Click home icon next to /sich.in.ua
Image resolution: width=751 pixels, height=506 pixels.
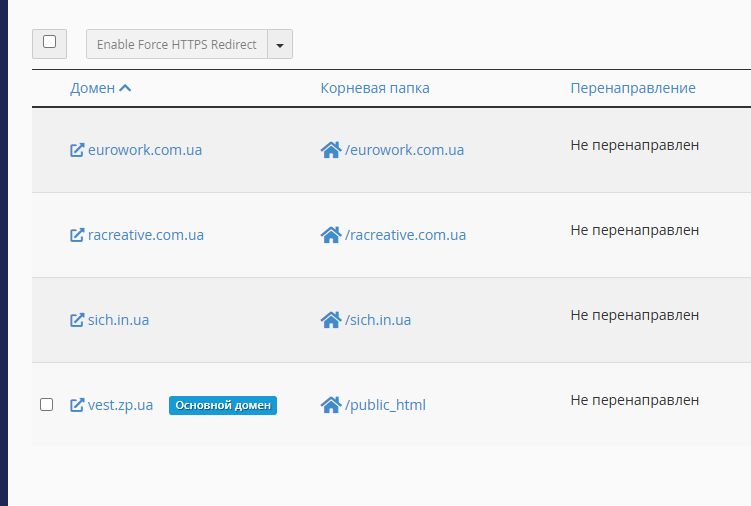pos(331,320)
